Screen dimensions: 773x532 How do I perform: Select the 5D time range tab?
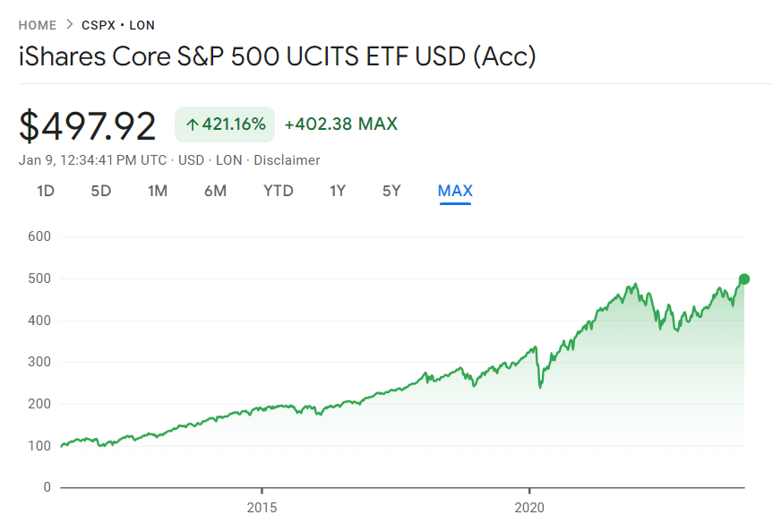(x=100, y=191)
